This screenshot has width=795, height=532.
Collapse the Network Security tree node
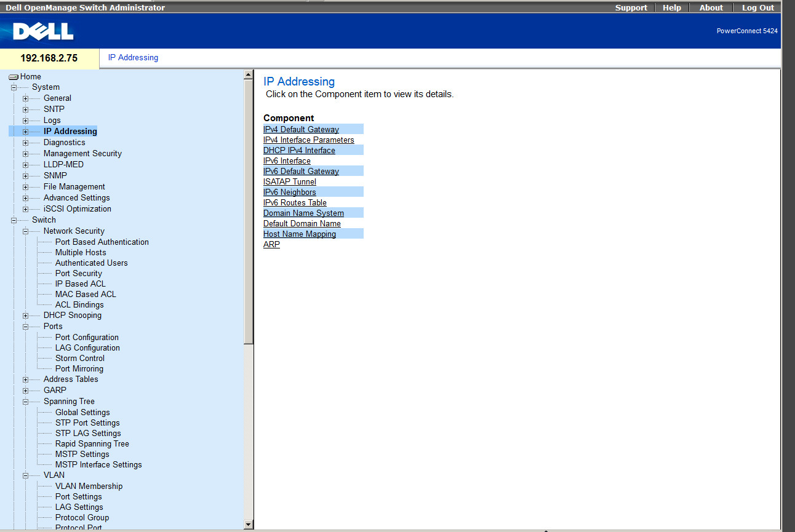[25, 231]
